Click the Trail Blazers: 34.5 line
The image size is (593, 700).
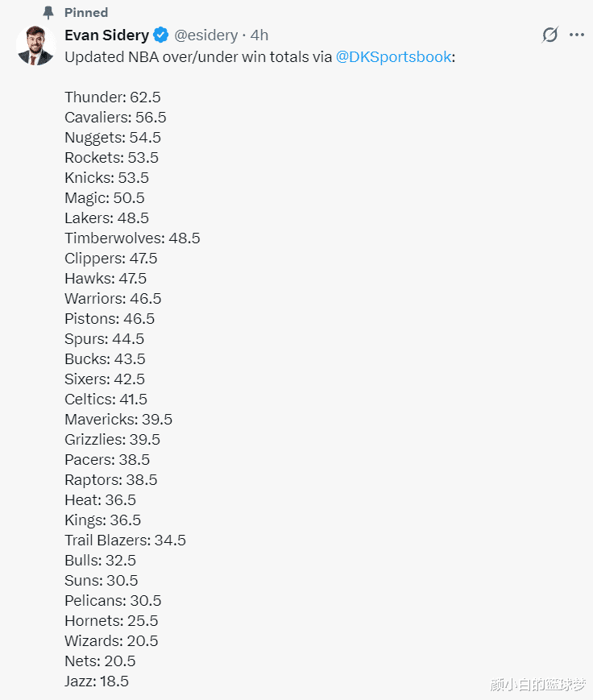click(x=125, y=541)
